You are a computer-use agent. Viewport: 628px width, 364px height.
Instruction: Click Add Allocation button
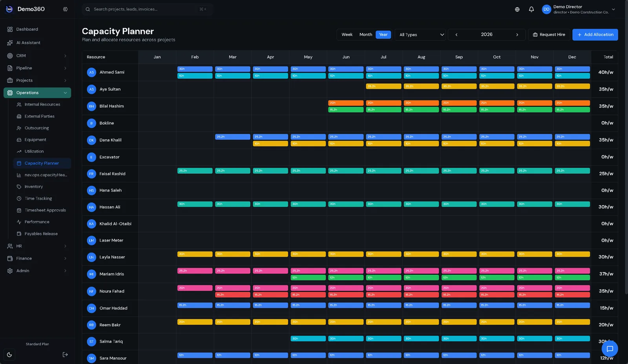point(595,35)
